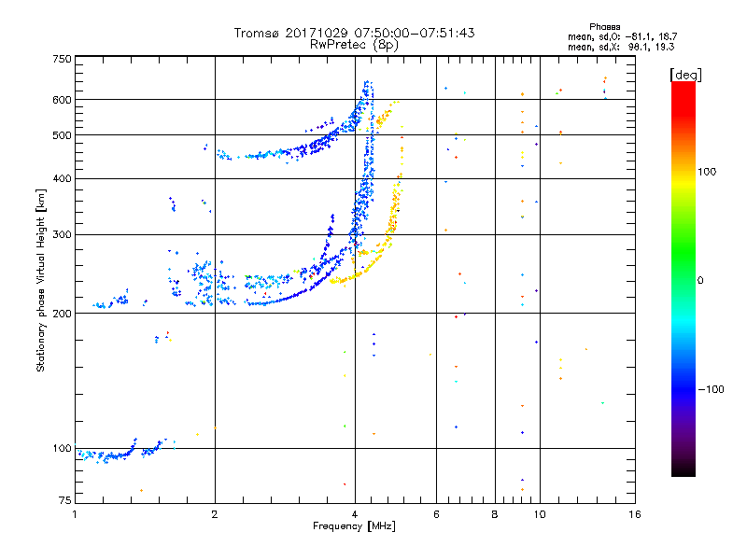Click the x-axis tick label '6'
This screenshot has width=747, height=560.
(x=436, y=514)
